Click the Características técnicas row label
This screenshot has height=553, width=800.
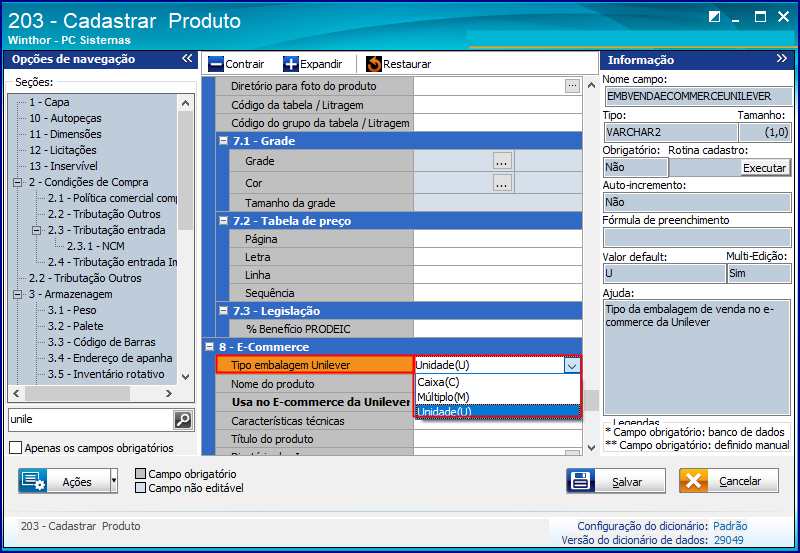pyautogui.click(x=287, y=421)
